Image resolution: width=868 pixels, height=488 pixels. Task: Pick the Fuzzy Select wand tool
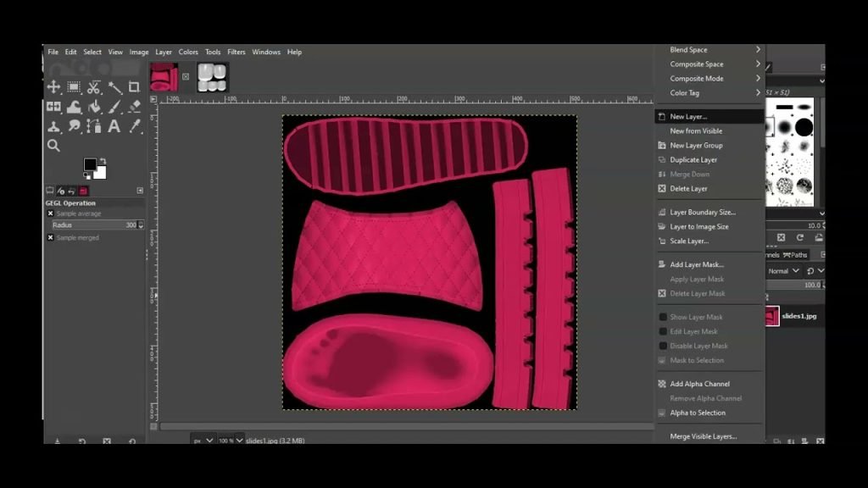[114, 87]
